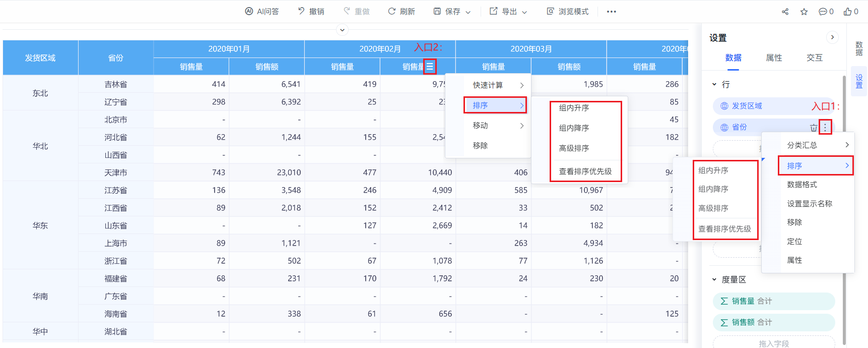The width and height of the screenshot is (868, 348).
Task: Click the sigma icon on 销售额 合计
Action: point(724,323)
